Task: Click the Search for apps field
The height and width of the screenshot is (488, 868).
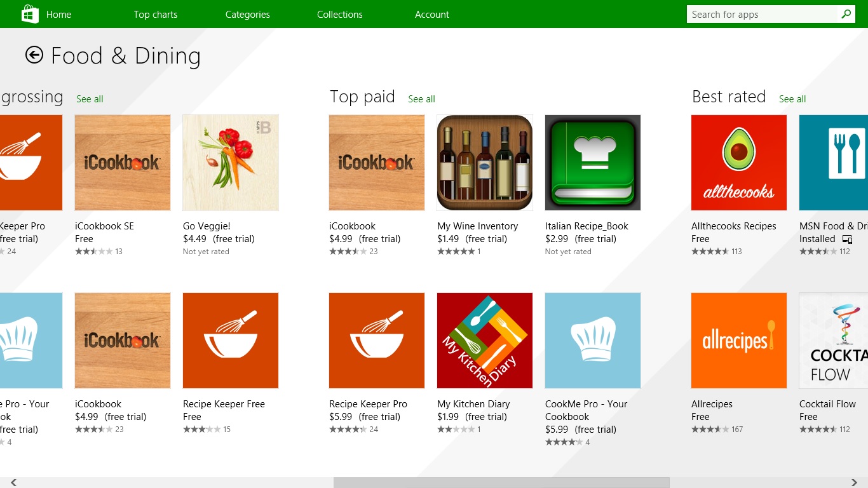Action: coord(763,14)
